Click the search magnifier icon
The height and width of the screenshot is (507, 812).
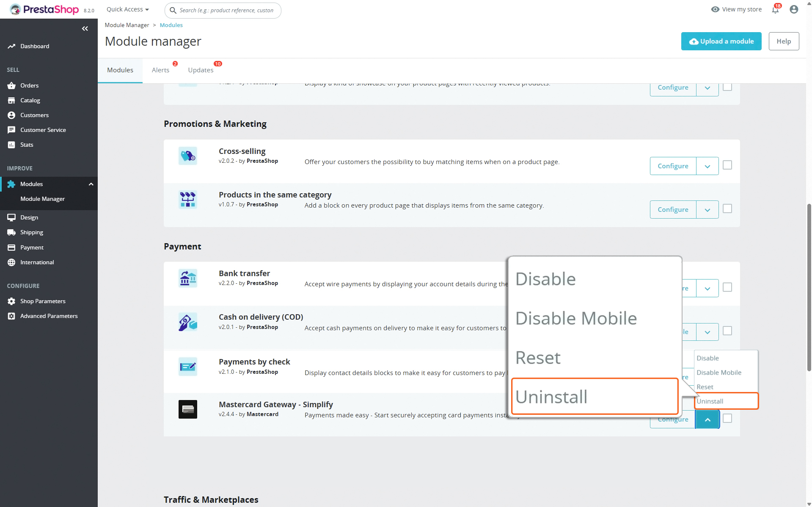click(173, 10)
